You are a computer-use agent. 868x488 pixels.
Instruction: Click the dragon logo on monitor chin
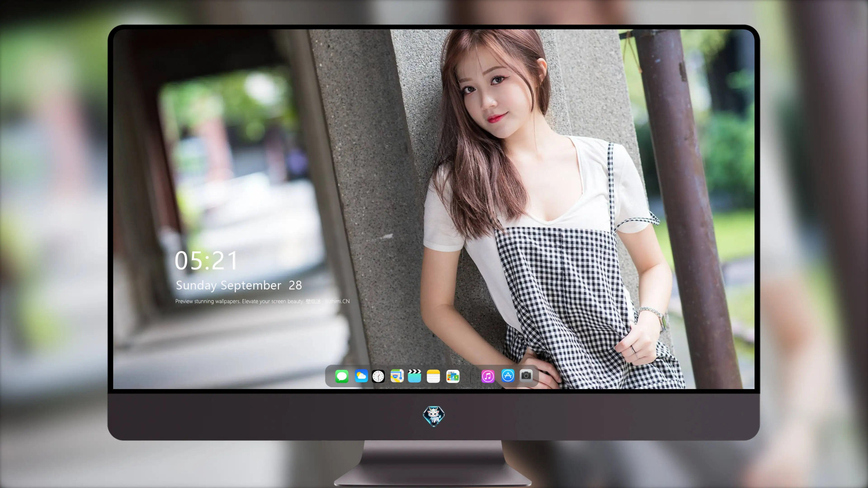[x=434, y=416]
